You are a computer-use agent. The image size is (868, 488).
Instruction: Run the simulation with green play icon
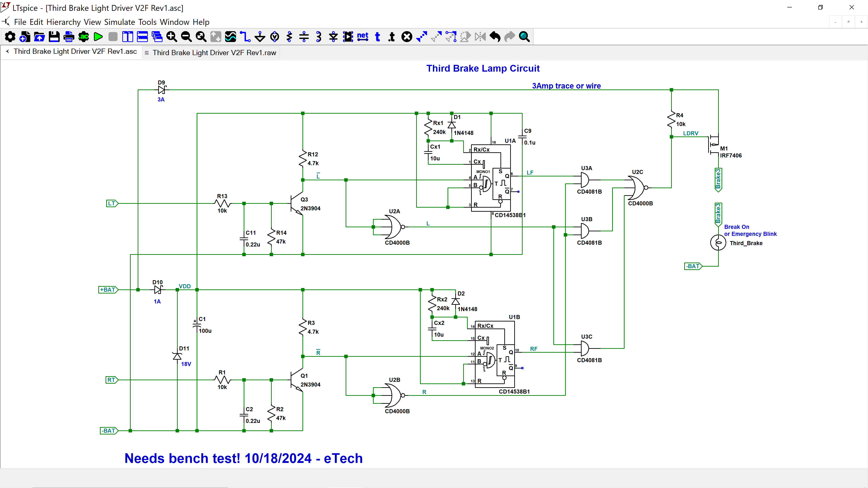(x=98, y=37)
